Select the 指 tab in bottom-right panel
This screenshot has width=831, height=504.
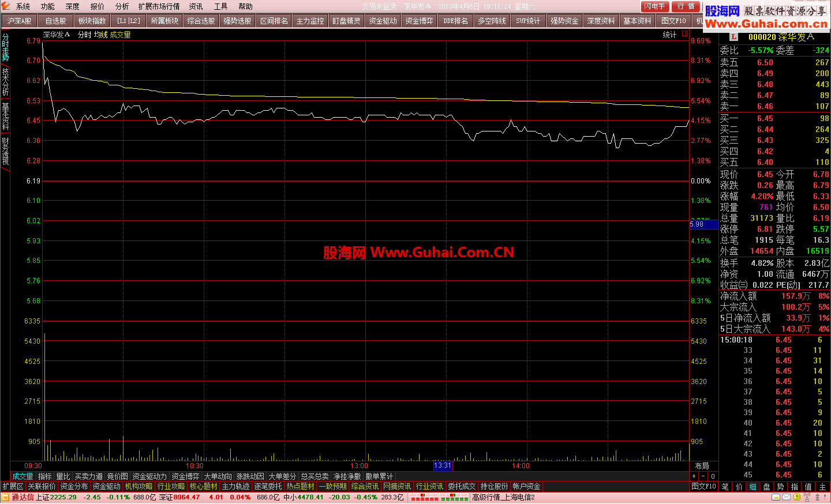pyautogui.click(x=795, y=487)
